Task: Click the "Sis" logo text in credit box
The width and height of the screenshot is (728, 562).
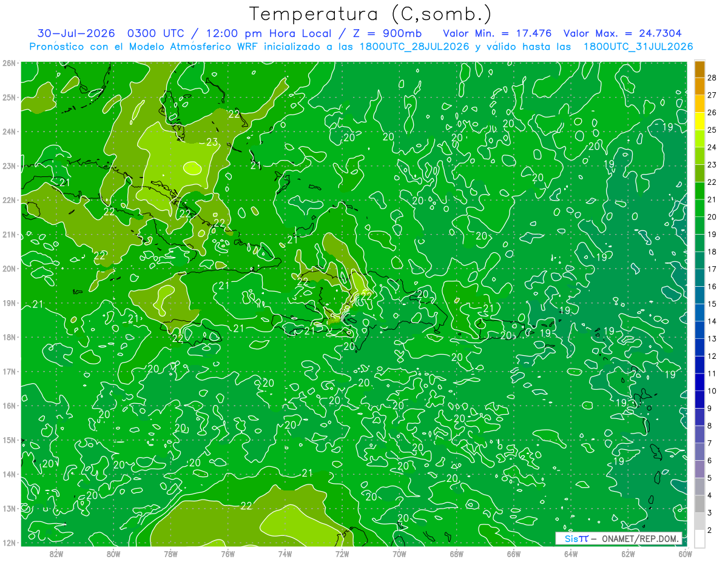Action: (x=571, y=538)
